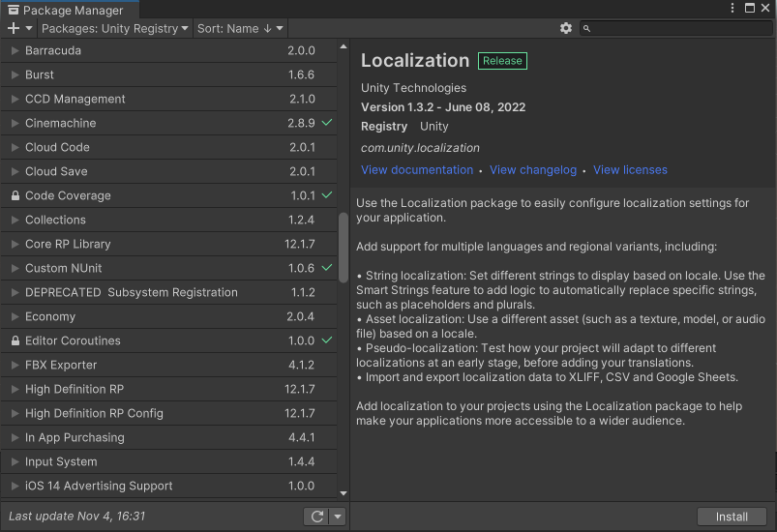Viewport: 777px width, 532px height.
Task: Expand DEPRECATED Subsystem Registration versions
Action: click(15, 293)
